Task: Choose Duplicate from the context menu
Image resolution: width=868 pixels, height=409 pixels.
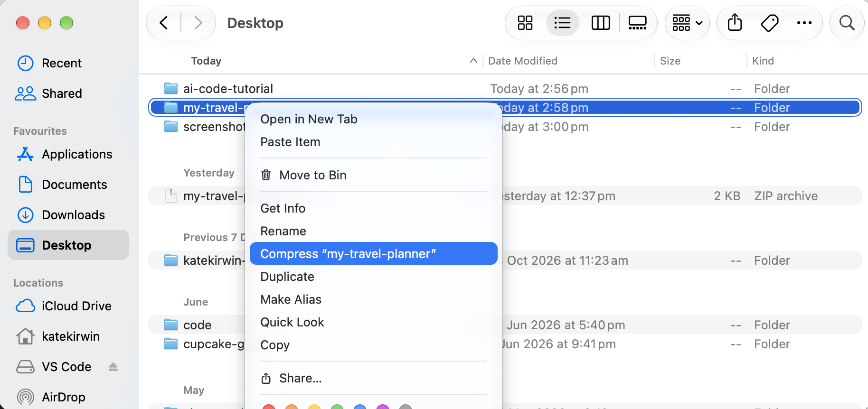Action: point(373,277)
